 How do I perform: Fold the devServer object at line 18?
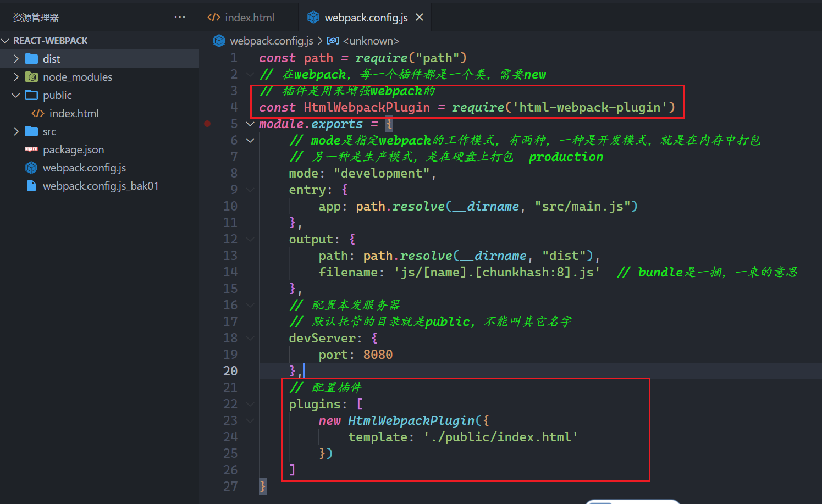250,338
